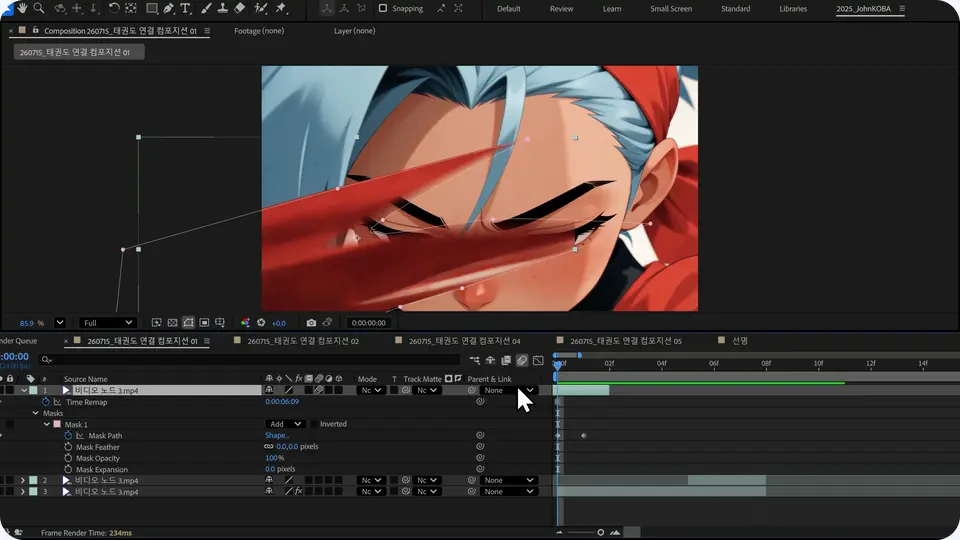This screenshot has height=540, width=960.
Task: Open the timeline tab ending in 05
Action: pyautogui.click(x=626, y=340)
